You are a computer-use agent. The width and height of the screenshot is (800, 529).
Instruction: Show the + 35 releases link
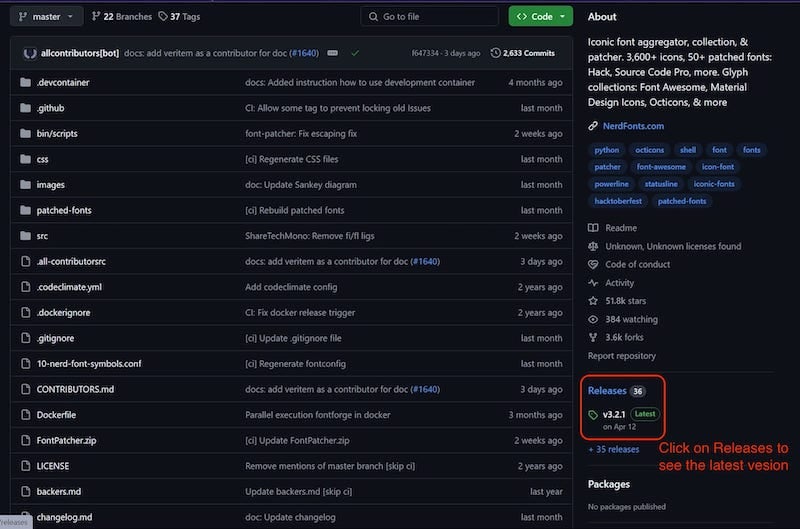(613, 449)
